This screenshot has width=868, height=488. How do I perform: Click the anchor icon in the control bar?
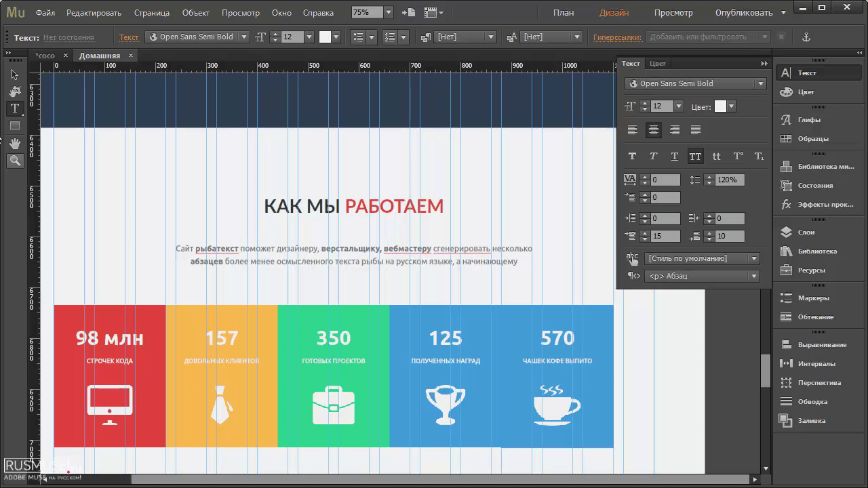(806, 37)
